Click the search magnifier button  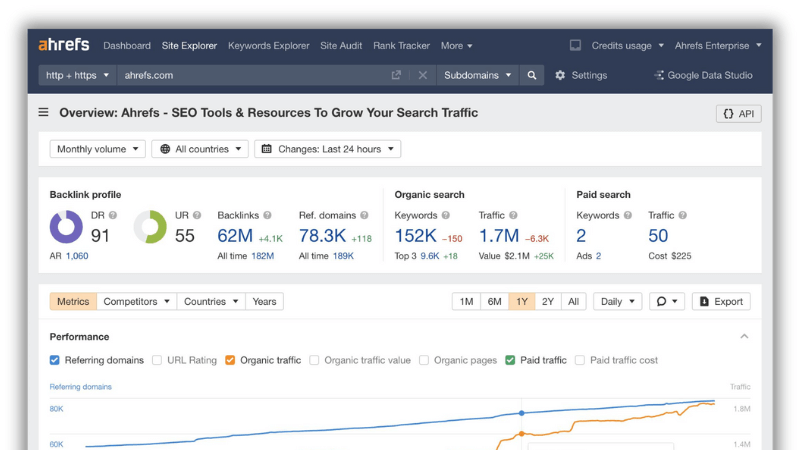click(532, 76)
